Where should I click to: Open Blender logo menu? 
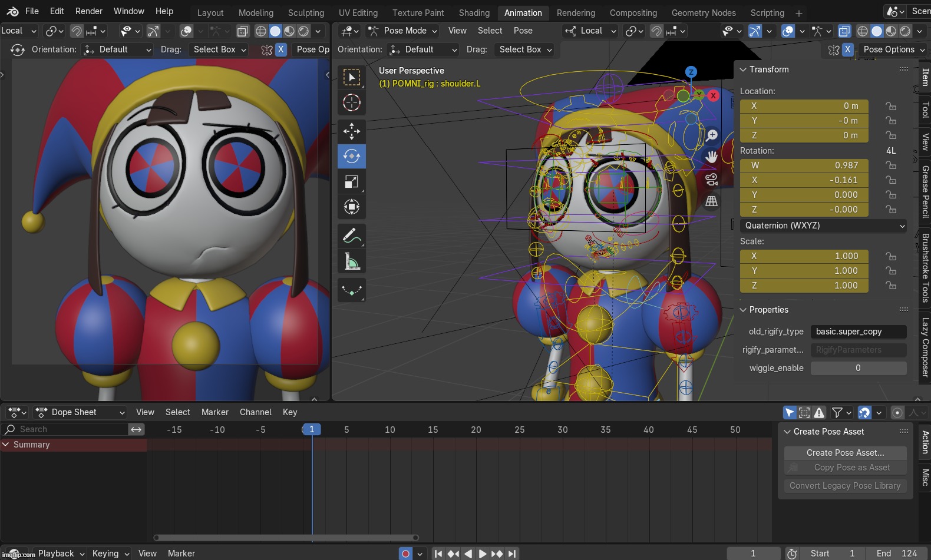(x=12, y=11)
